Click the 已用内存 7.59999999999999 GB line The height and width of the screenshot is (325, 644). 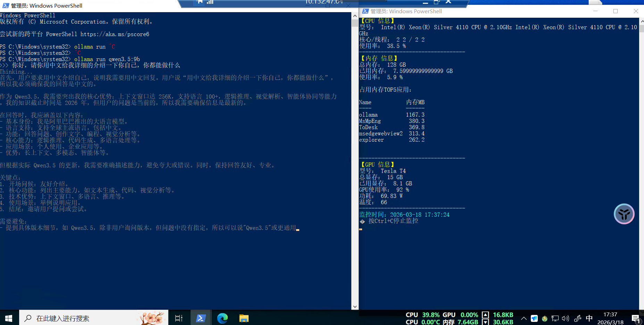406,71
